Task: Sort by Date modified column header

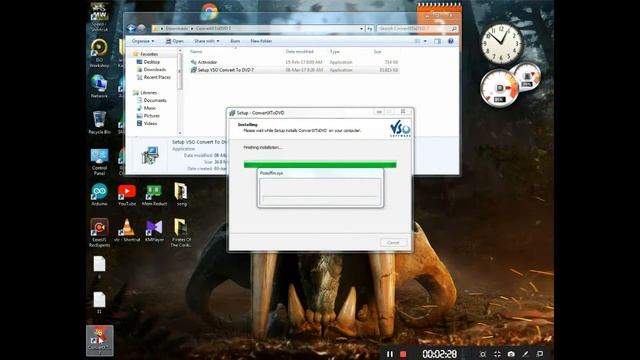Action: click(300, 52)
